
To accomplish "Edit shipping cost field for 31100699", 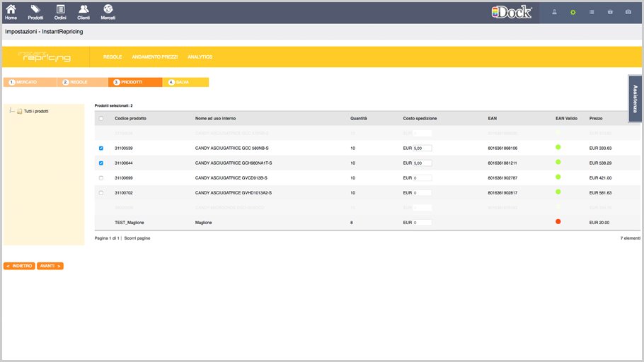I will point(422,178).
